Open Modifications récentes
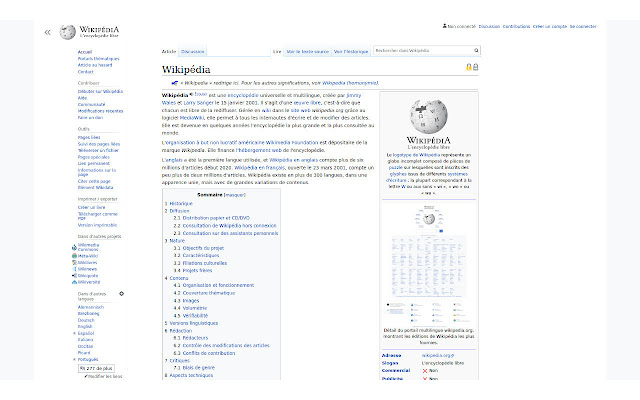The image size is (640, 400). pos(100,111)
